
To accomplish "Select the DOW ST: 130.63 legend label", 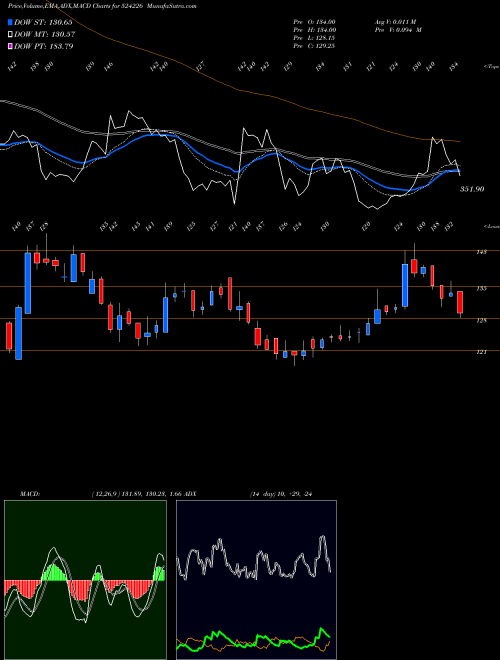I will click(43, 22).
